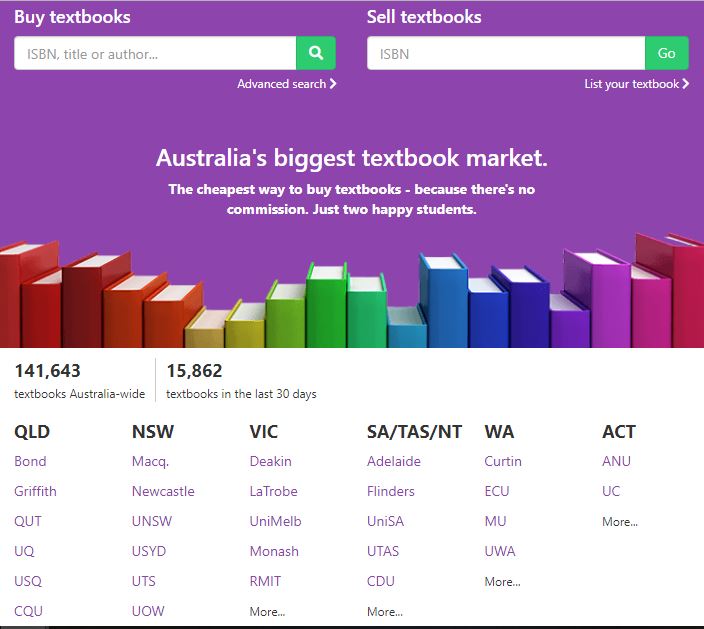The image size is (704, 629).
Task: Open the List your textbook link
Action: point(636,84)
